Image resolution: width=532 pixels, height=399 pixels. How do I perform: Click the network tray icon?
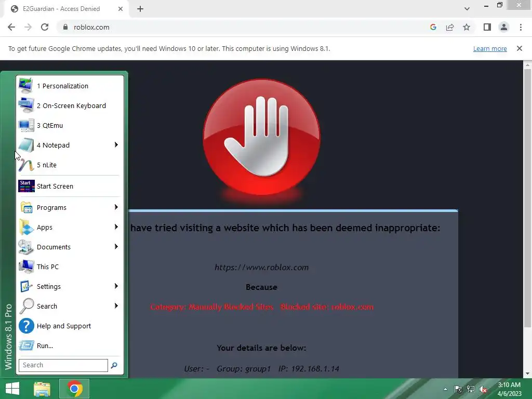pyautogui.click(x=471, y=389)
